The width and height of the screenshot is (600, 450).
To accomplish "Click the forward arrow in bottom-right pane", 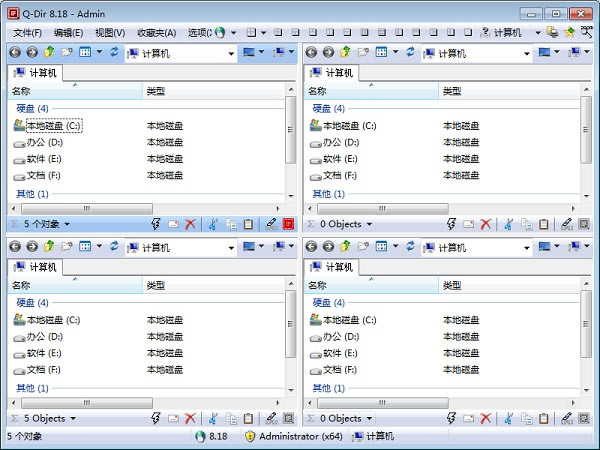I will (x=329, y=246).
